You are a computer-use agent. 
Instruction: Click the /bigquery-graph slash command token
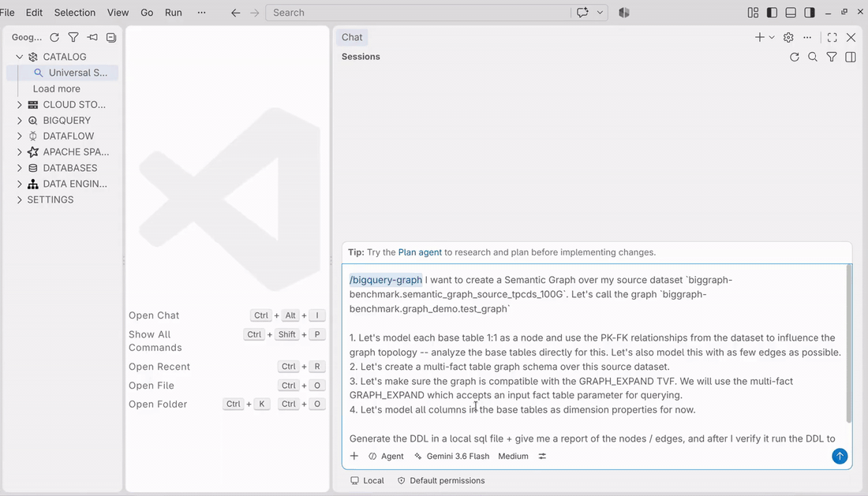385,280
